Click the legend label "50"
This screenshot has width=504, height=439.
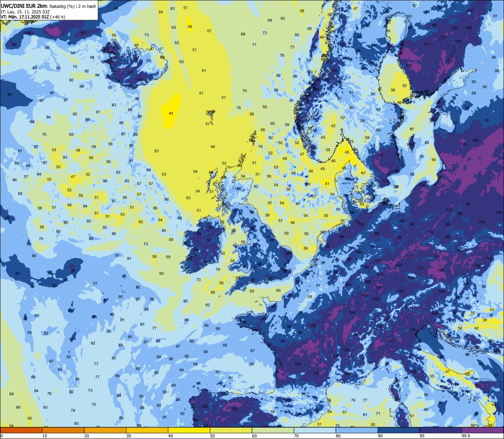(x=212, y=436)
